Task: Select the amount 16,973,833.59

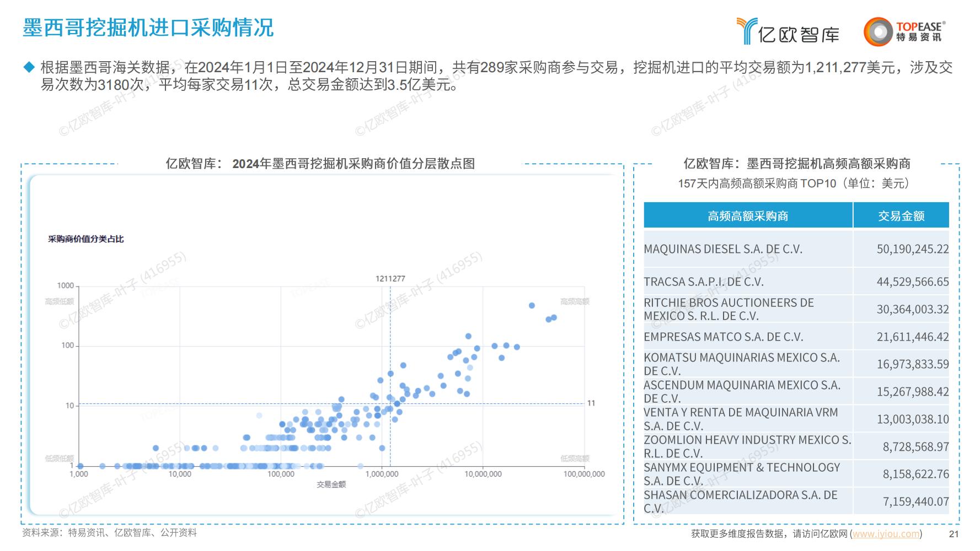Action: point(913,364)
